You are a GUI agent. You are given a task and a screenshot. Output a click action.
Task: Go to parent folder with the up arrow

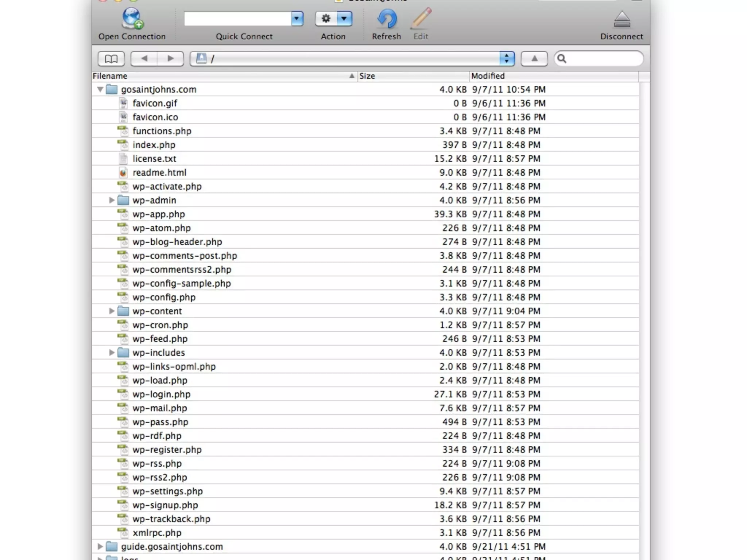534,59
